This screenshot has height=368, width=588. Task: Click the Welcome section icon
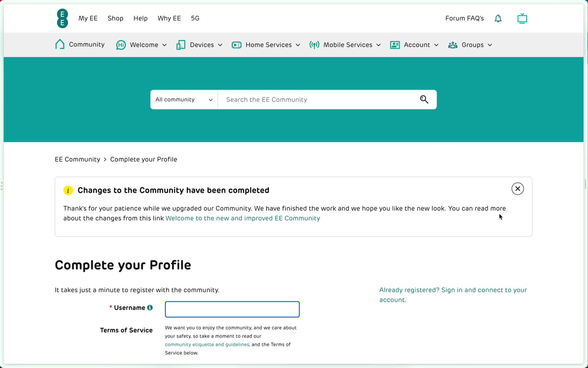[x=120, y=44]
